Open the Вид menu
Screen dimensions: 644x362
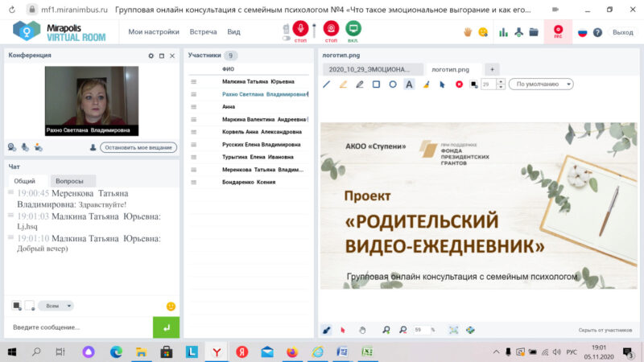click(x=233, y=31)
